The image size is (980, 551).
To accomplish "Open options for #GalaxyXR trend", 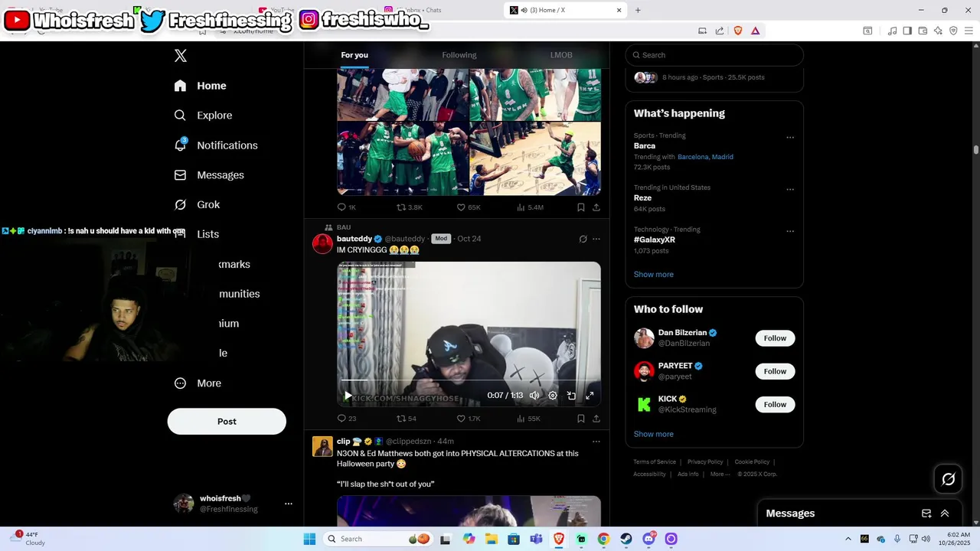I will click(790, 231).
